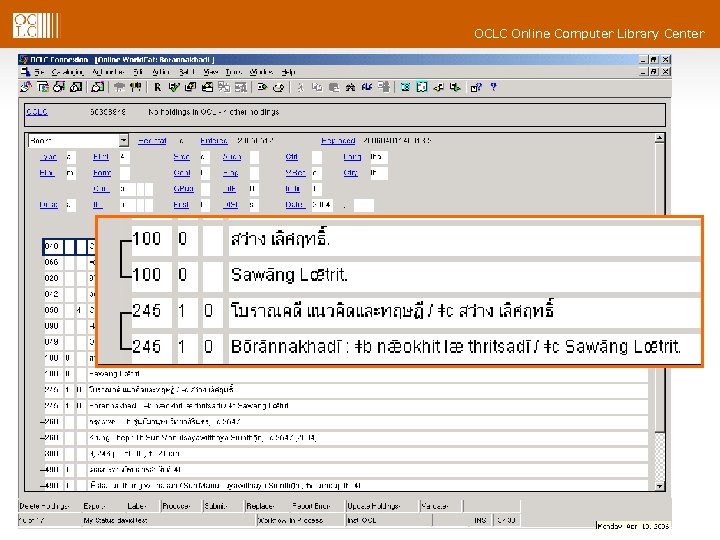Click Produce status in status bar
The width and height of the screenshot is (720, 540).
176,506
